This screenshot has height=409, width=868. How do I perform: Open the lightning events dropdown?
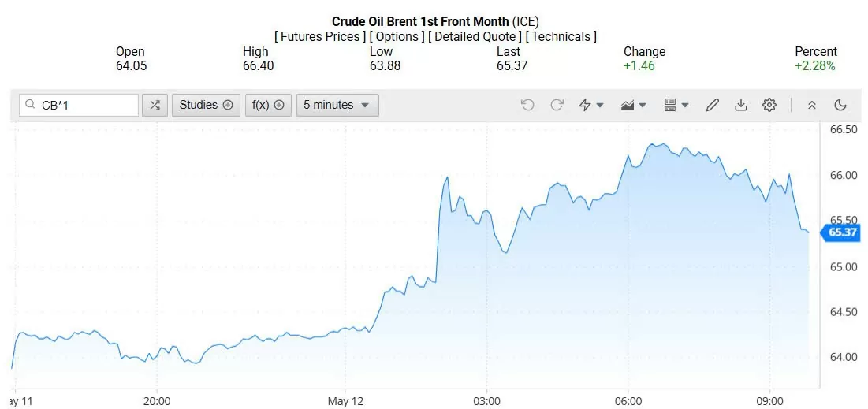[591, 105]
